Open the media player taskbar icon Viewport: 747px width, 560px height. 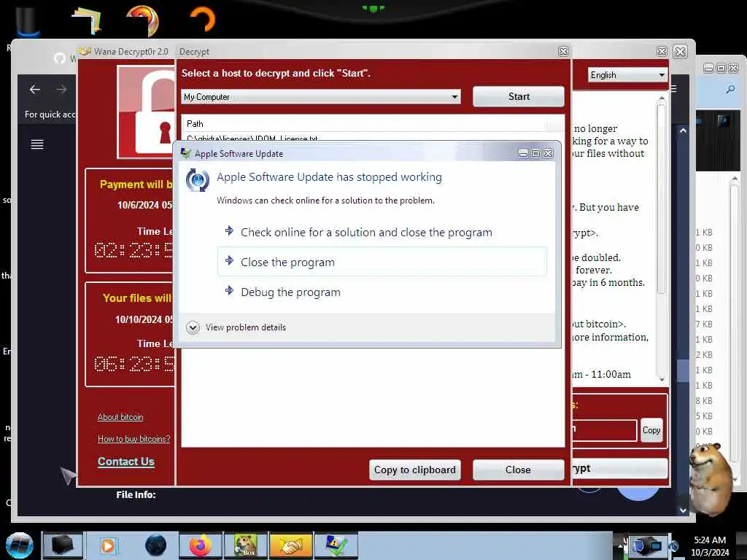tap(108, 545)
